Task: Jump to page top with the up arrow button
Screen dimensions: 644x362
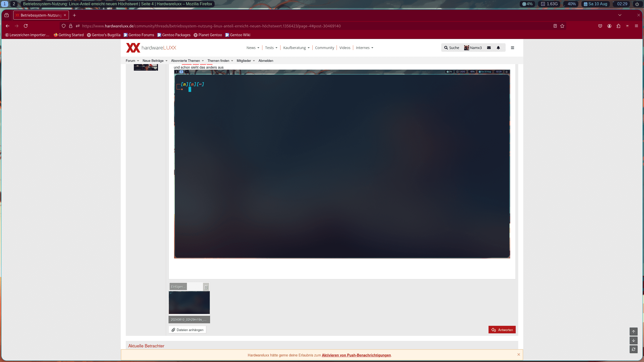Action: click(x=633, y=332)
